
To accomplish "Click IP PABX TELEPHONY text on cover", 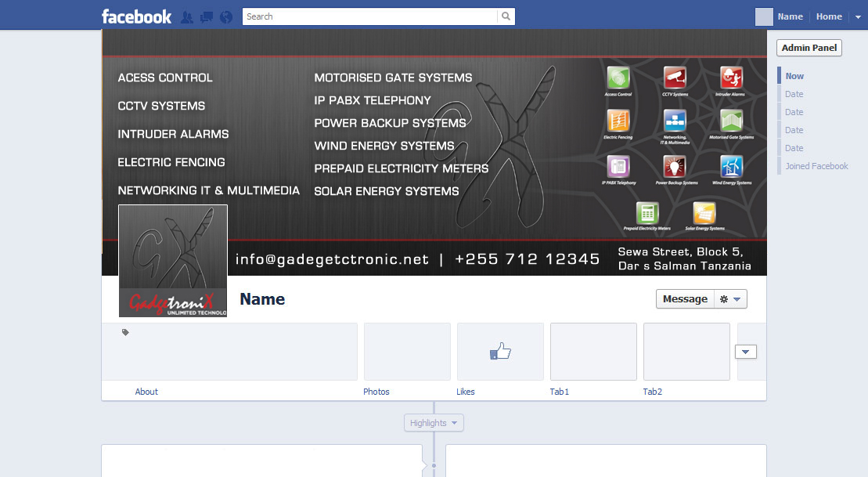I will coord(373,100).
